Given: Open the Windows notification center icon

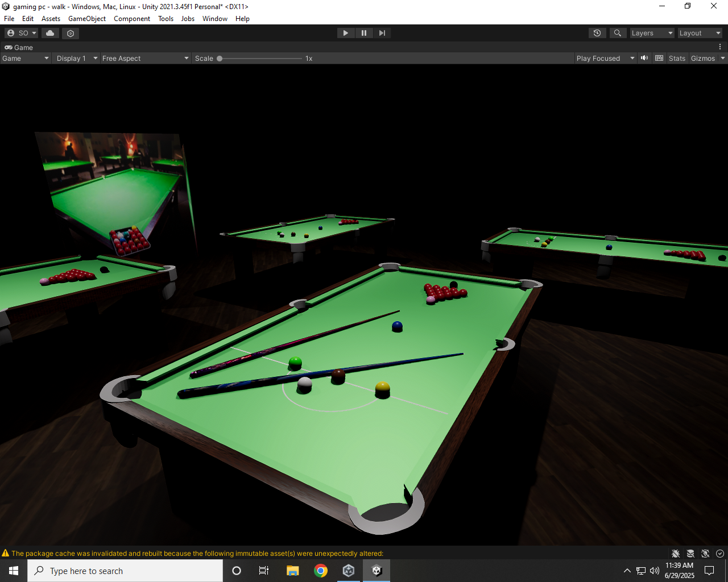Looking at the screenshot, I should (709, 571).
